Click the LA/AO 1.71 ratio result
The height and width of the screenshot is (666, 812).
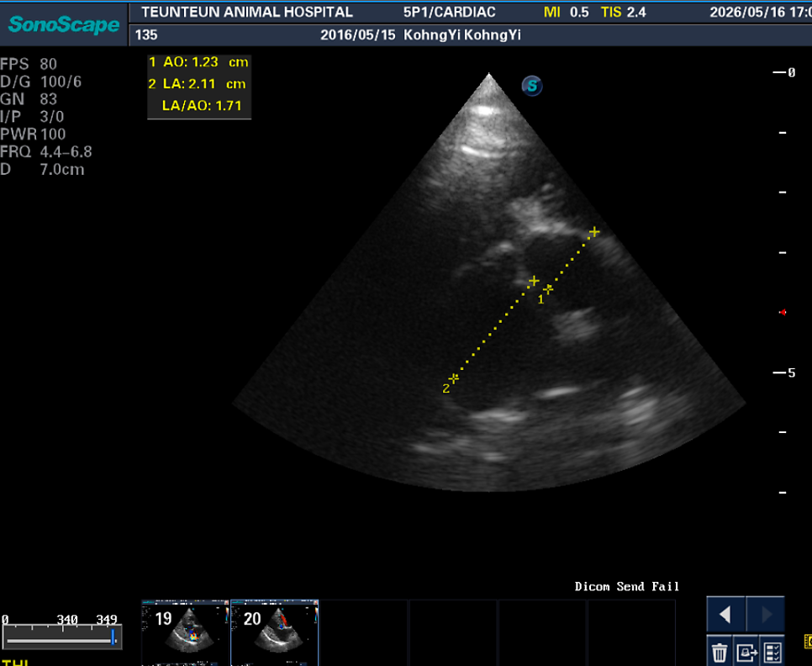(x=202, y=106)
